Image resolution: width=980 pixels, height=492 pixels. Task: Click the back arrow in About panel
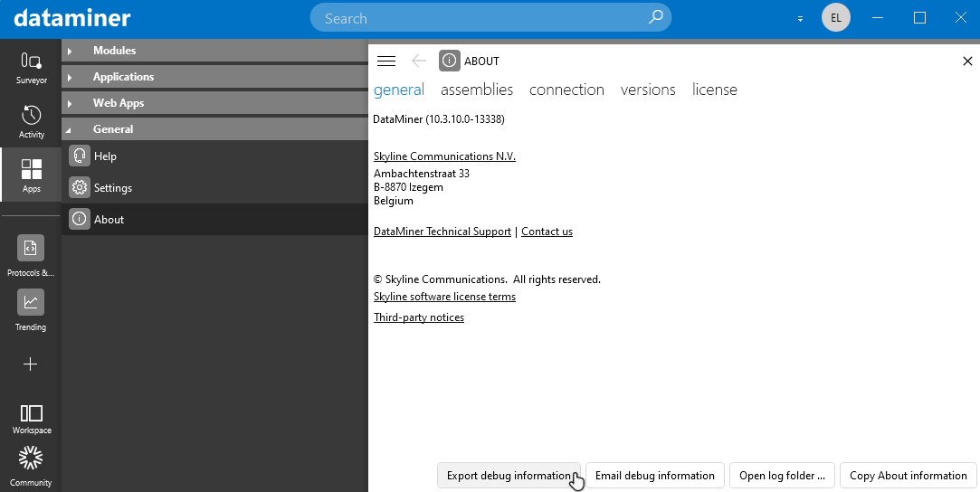pyautogui.click(x=419, y=61)
